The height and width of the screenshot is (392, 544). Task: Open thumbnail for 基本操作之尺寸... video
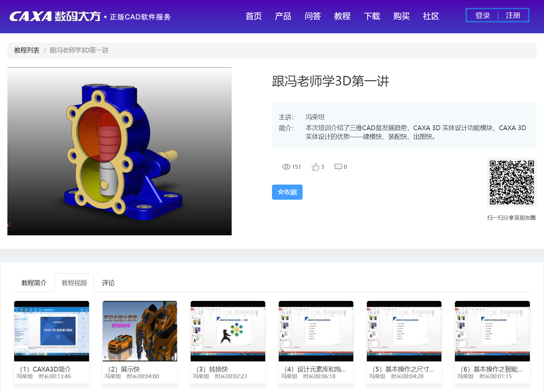click(x=404, y=331)
